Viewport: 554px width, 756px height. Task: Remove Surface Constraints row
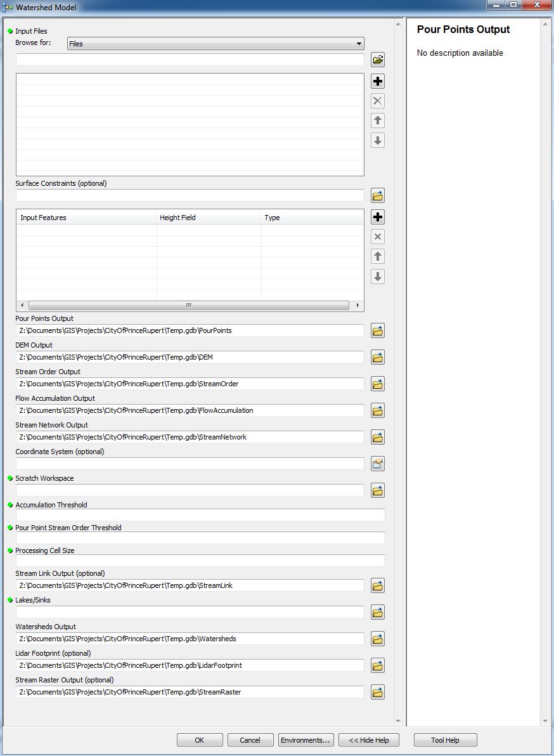(378, 237)
